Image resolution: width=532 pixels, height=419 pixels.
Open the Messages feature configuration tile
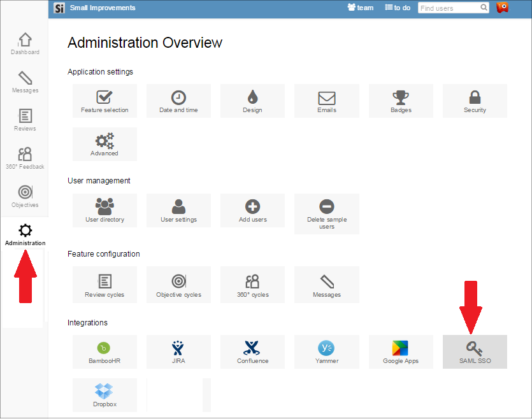[x=327, y=285]
